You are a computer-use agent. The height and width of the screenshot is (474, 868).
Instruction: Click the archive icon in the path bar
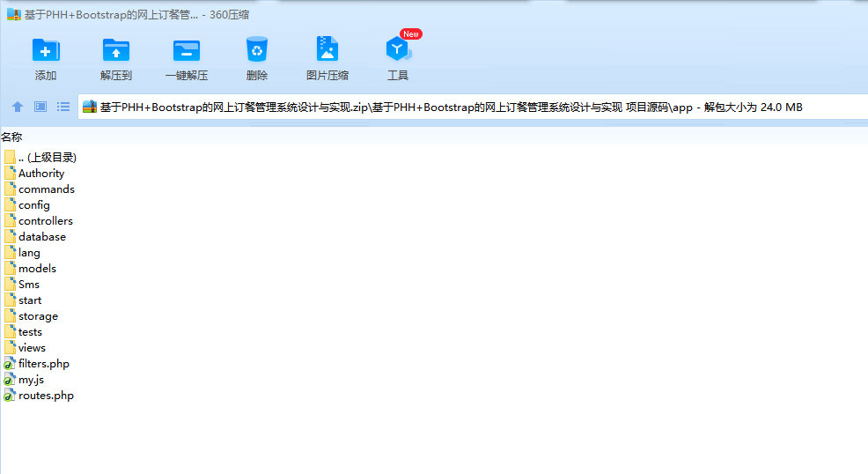pos(90,107)
